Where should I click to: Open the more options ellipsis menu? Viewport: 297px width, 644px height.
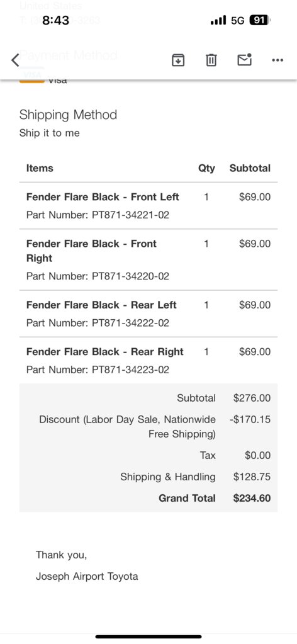(277, 60)
